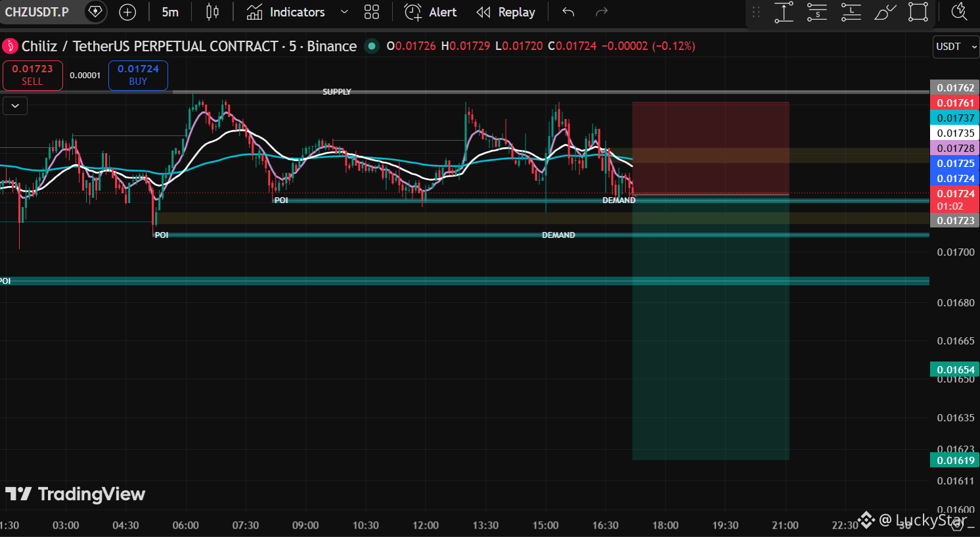Click the 12:00 time axis label

pos(426,525)
